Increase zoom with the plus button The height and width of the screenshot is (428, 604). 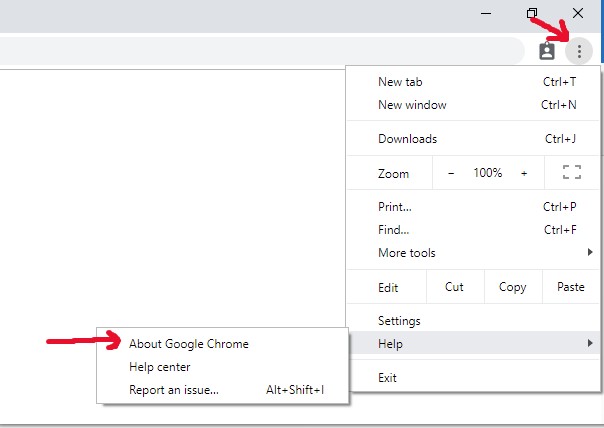[x=524, y=173]
